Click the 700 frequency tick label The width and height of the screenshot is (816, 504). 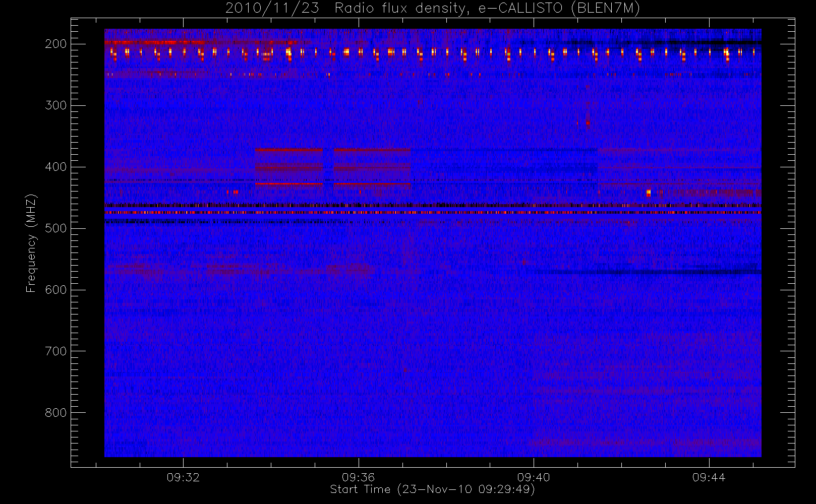[x=56, y=351]
